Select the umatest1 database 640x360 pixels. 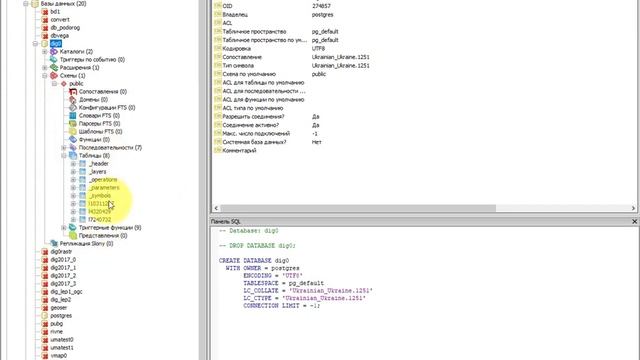tap(62, 348)
